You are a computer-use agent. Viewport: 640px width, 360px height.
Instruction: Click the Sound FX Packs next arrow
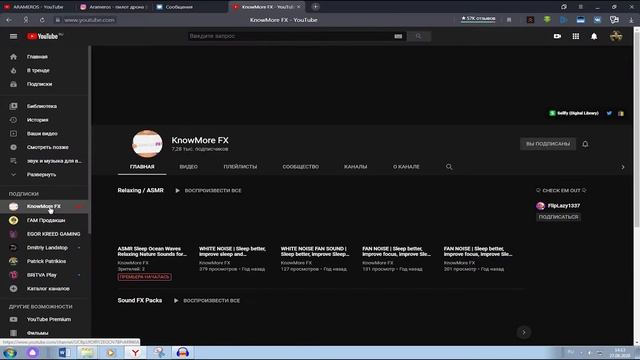coord(524,332)
